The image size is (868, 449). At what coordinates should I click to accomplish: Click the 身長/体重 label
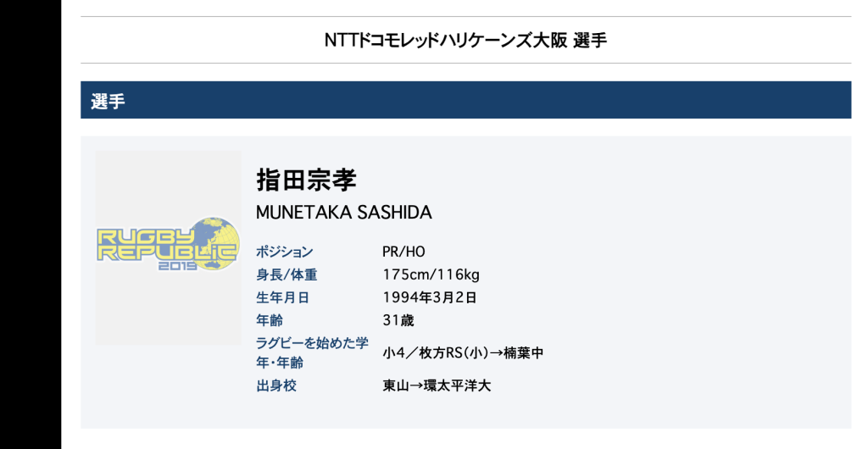point(287,274)
